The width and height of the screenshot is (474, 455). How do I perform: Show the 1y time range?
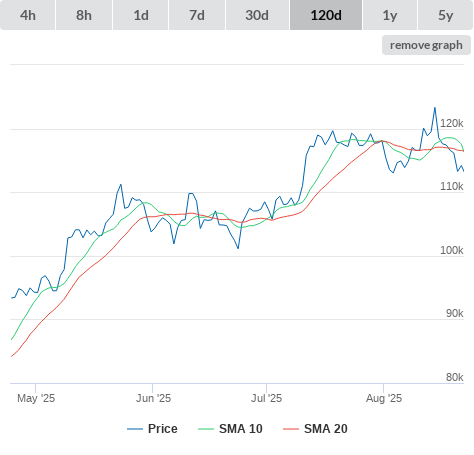point(390,15)
